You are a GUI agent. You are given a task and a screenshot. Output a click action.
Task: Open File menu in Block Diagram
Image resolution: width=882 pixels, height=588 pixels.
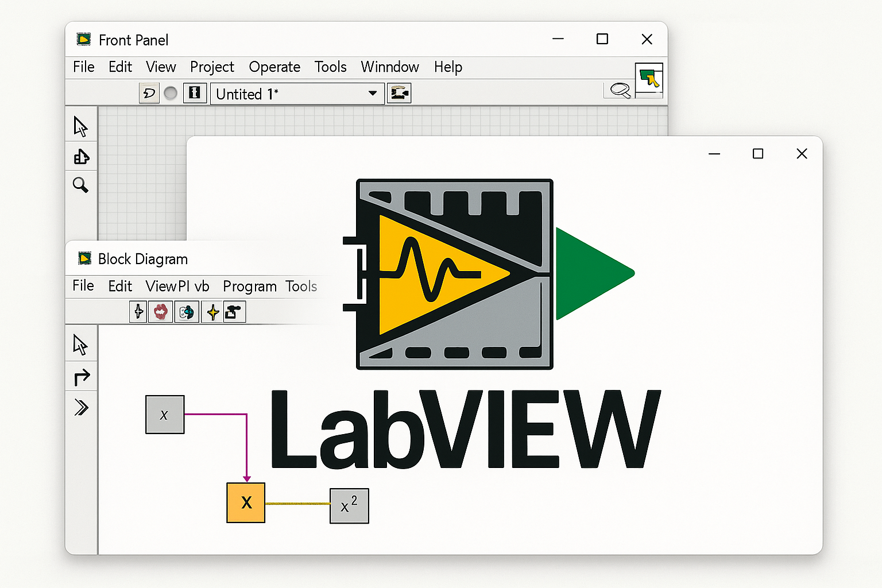coord(83,286)
